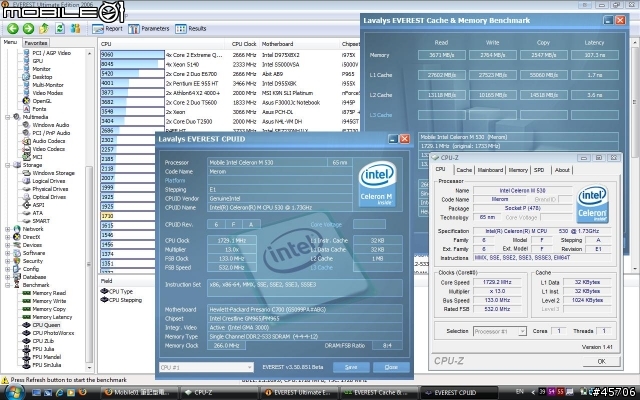Expand the Software tree node

pyautogui.click(x=8, y=253)
